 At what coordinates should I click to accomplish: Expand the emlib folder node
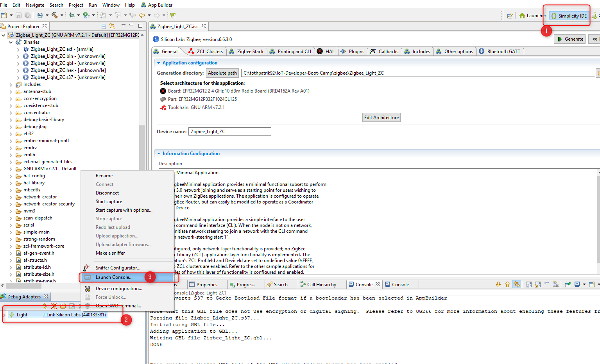point(11,155)
